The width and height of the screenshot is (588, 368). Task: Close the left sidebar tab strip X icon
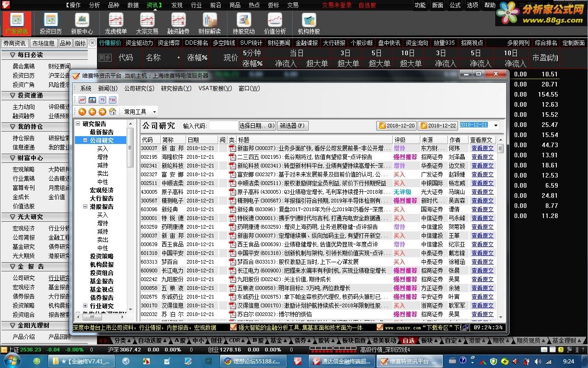(92, 43)
